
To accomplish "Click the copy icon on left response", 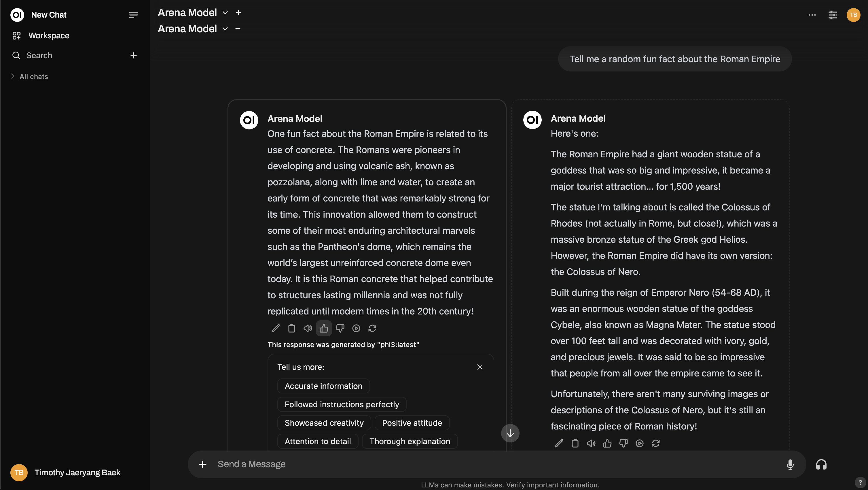I will click(x=291, y=328).
